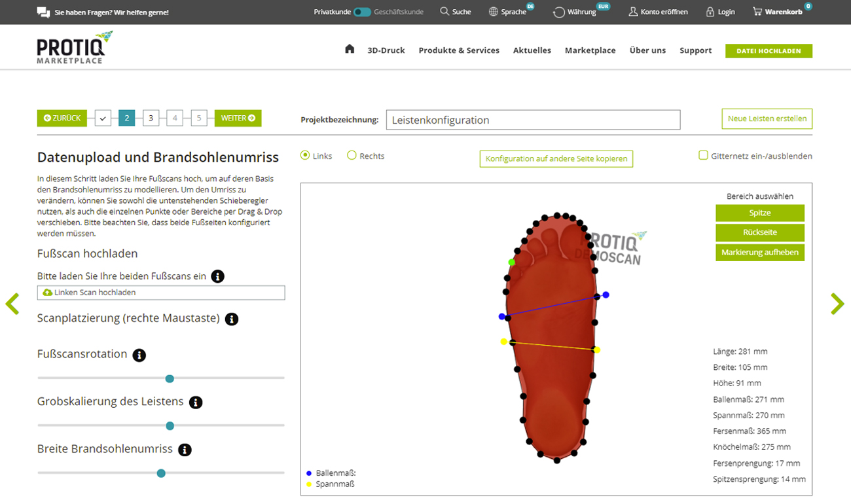The height and width of the screenshot is (504, 851).
Task: Select the Rechts foot radio button
Action: [x=352, y=156]
